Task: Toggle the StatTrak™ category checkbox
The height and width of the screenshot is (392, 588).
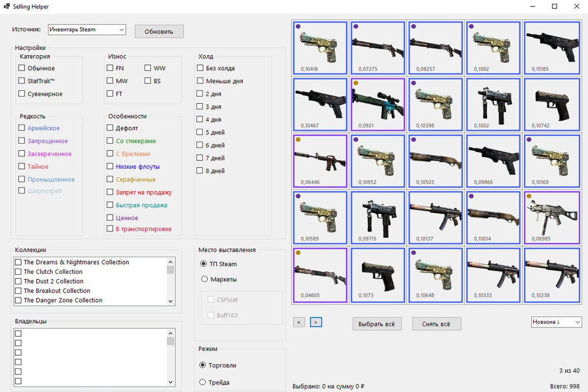Action: coord(22,81)
